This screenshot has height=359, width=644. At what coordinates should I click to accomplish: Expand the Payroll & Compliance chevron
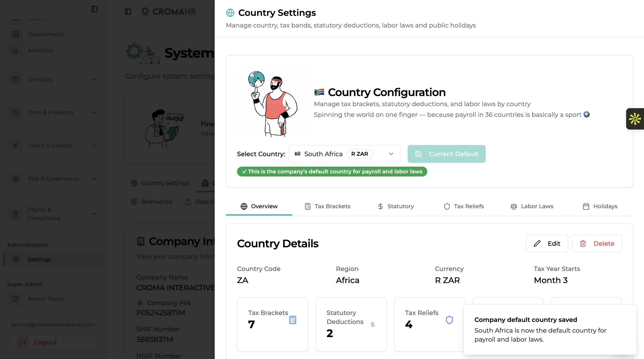coord(94,214)
